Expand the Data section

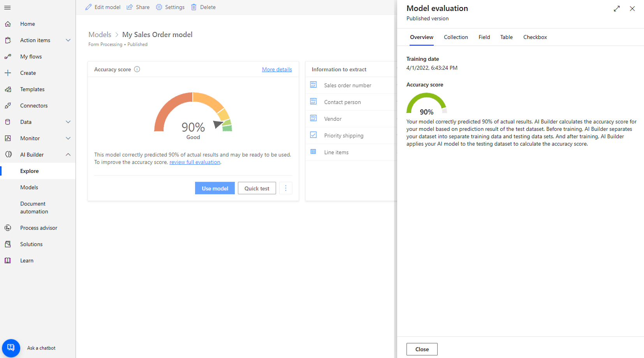coord(68,122)
